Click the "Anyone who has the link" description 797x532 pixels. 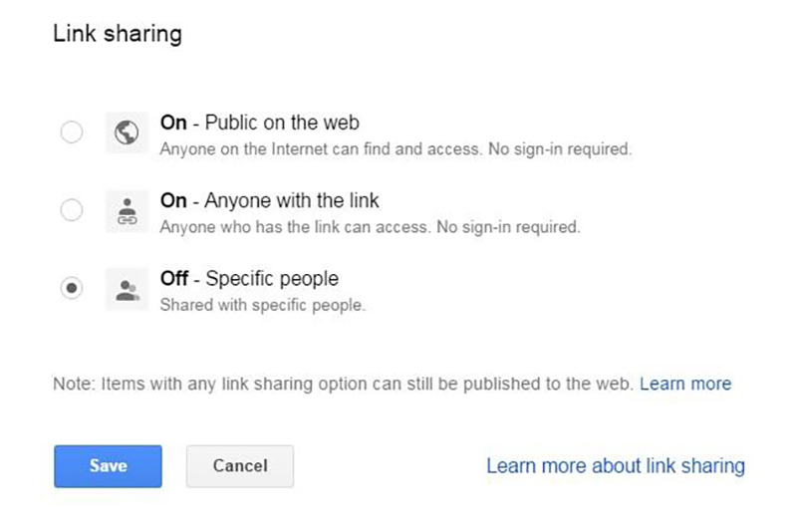[x=370, y=227]
